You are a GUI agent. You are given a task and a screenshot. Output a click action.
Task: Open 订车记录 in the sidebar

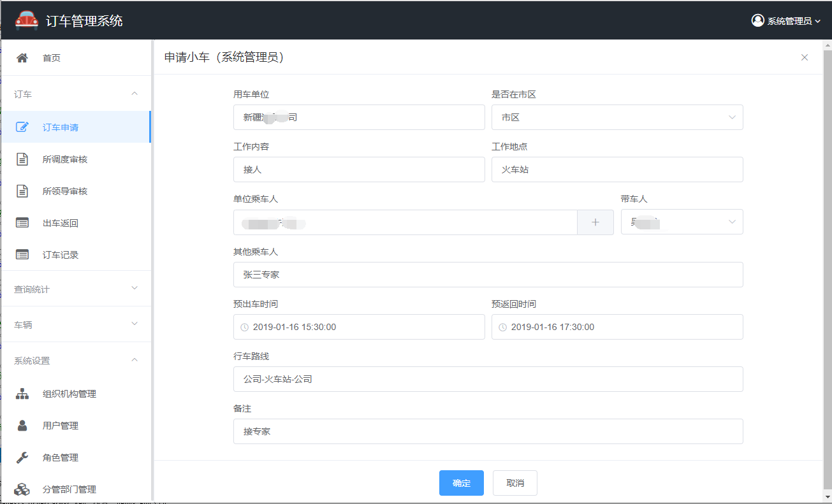click(61, 255)
